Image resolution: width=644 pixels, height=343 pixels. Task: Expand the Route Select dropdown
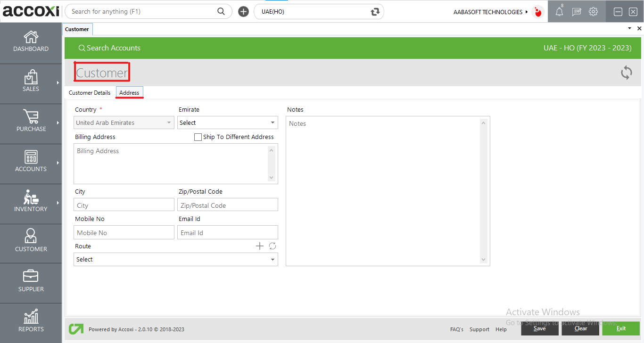(x=272, y=259)
